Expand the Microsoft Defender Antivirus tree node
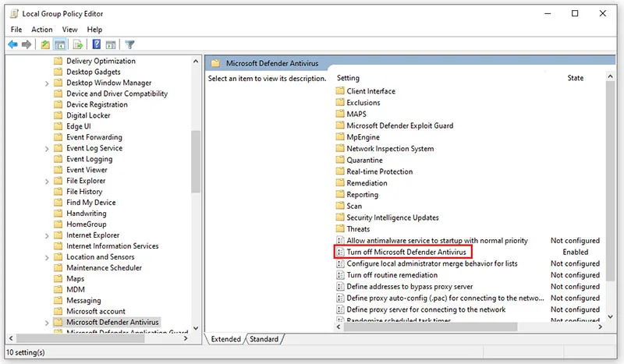 pyautogui.click(x=47, y=323)
